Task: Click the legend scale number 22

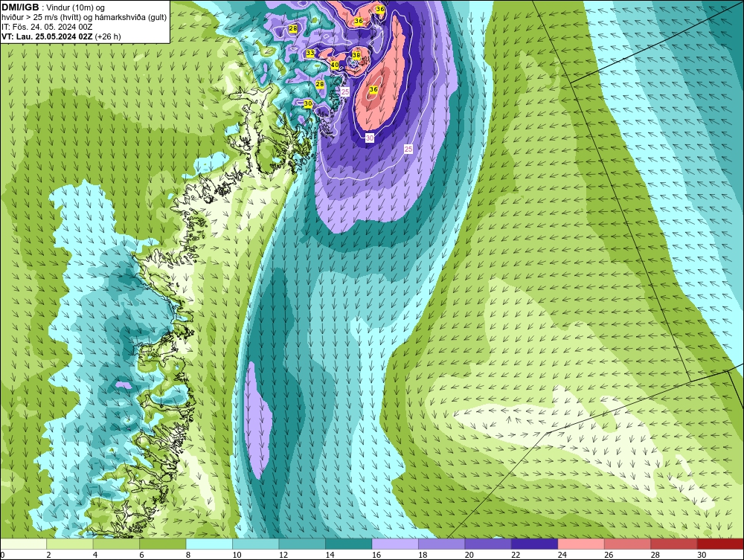Action: point(516,555)
